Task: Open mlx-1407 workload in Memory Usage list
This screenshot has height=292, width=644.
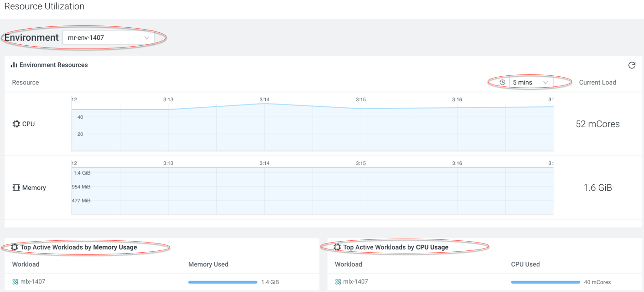Action: coord(33,281)
